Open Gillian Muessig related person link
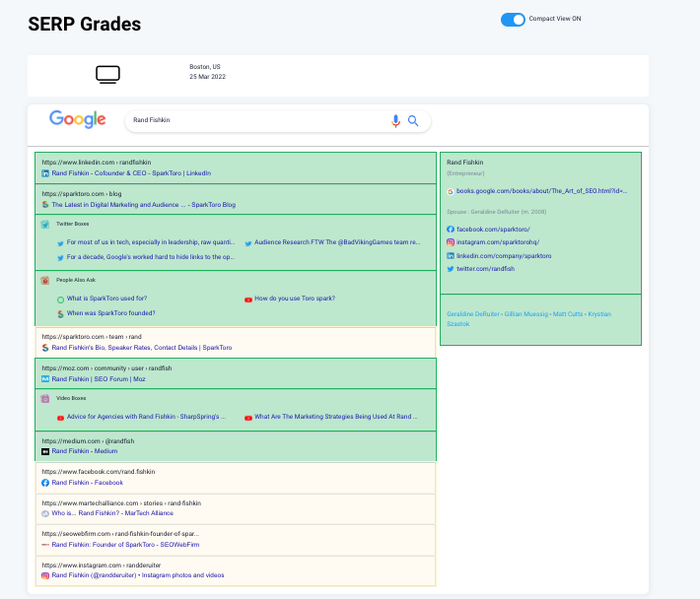The image size is (700, 599). tap(525, 314)
